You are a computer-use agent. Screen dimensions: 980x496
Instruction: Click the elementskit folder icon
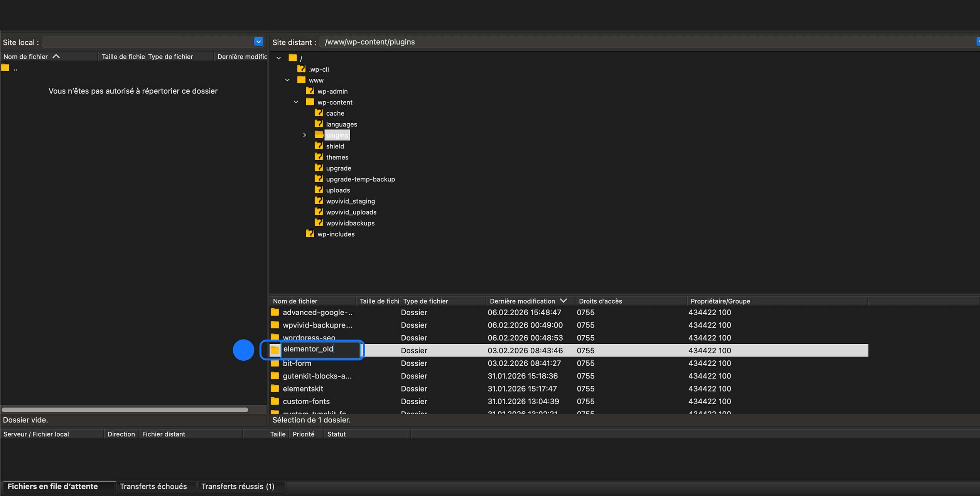point(275,388)
